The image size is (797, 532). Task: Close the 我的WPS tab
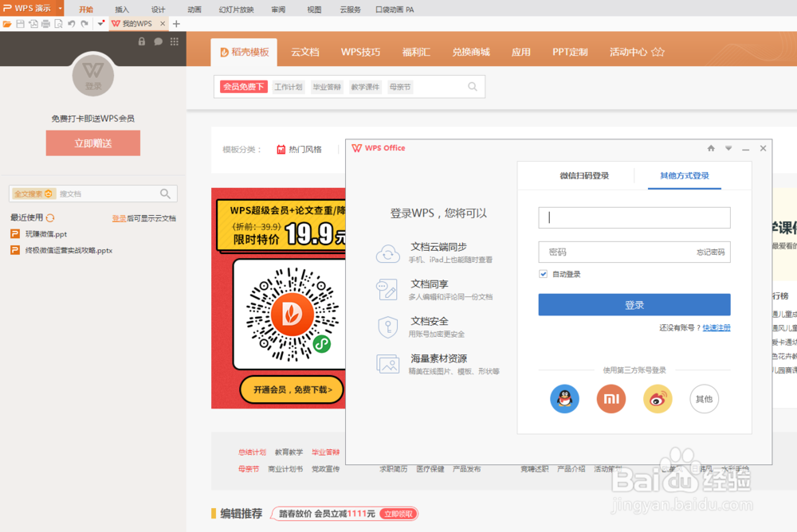(x=163, y=23)
